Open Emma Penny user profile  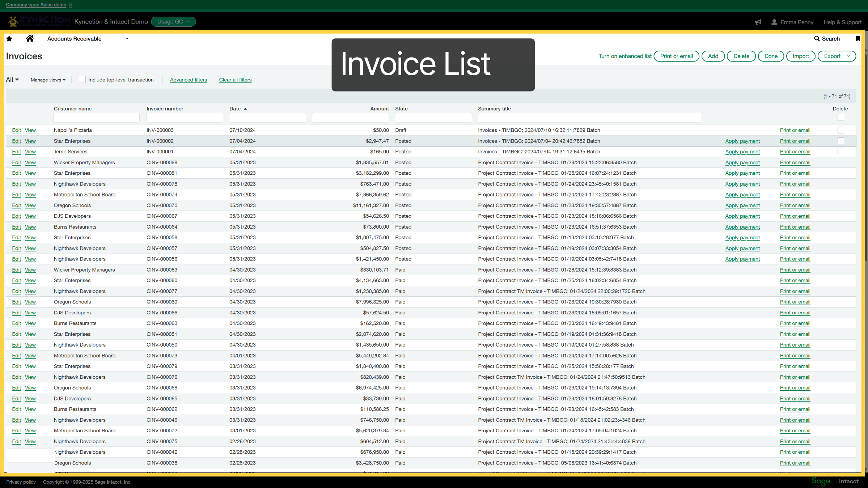[792, 22]
